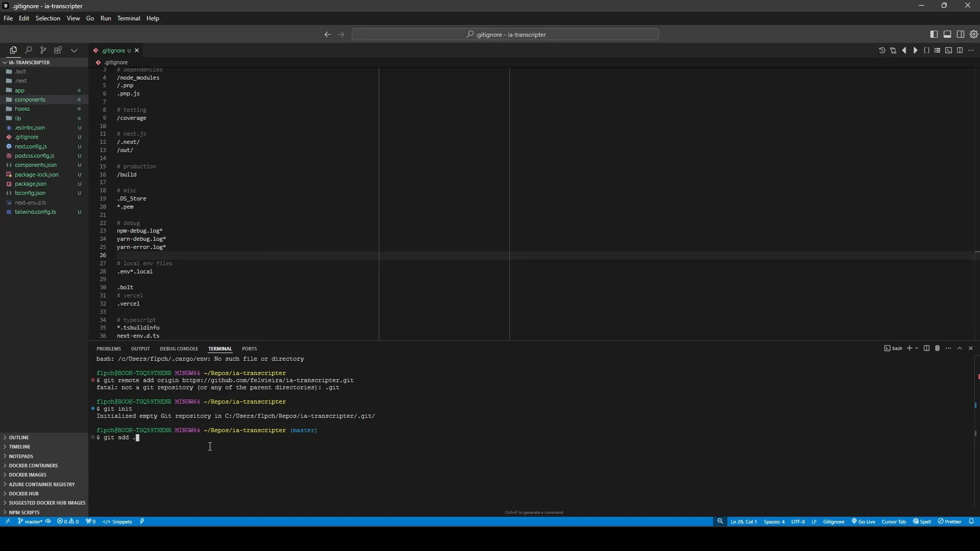This screenshot has width=980, height=551.
Task: Toggle the primary side bar layout icon
Action: tap(934, 34)
